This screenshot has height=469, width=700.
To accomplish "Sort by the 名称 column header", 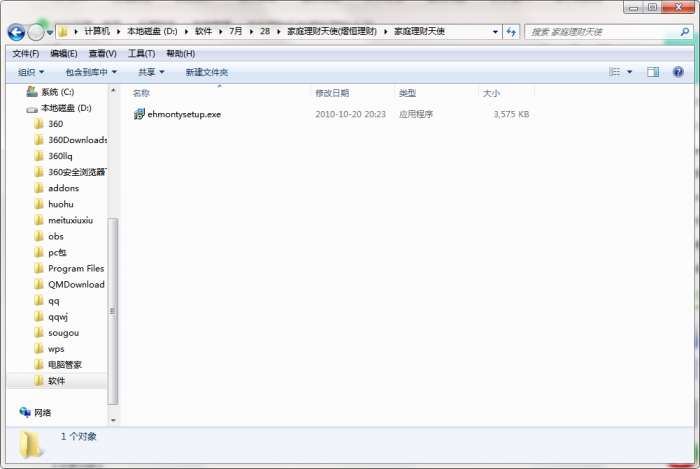I will [x=141, y=93].
